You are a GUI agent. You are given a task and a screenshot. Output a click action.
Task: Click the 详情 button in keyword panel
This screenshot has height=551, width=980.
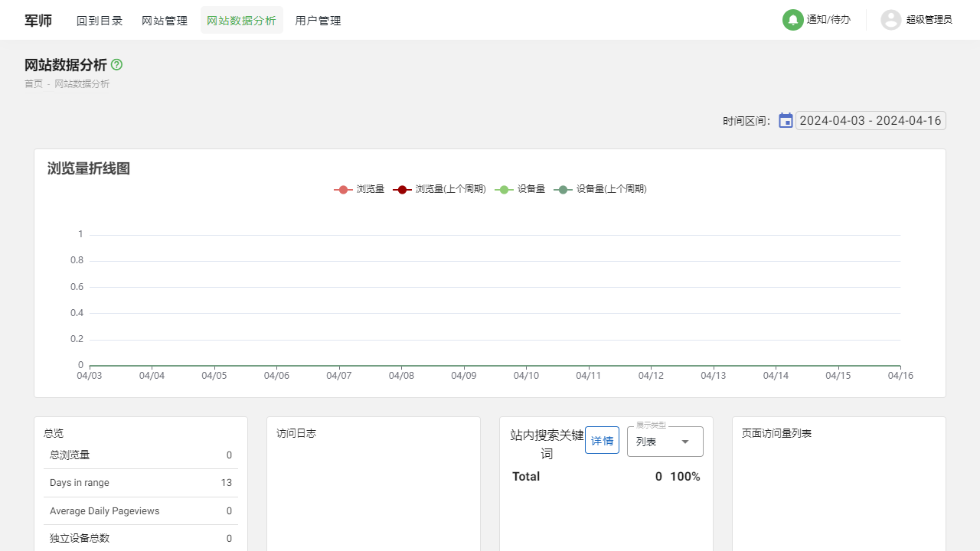pyautogui.click(x=602, y=440)
